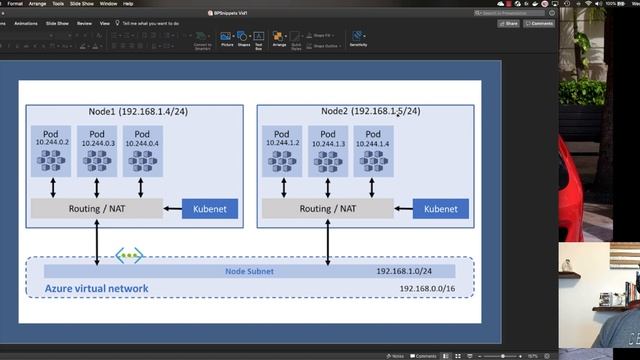Click the lightbulb Tell me icon
The width and height of the screenshot is (640, 360).
[x=118, y=23]
